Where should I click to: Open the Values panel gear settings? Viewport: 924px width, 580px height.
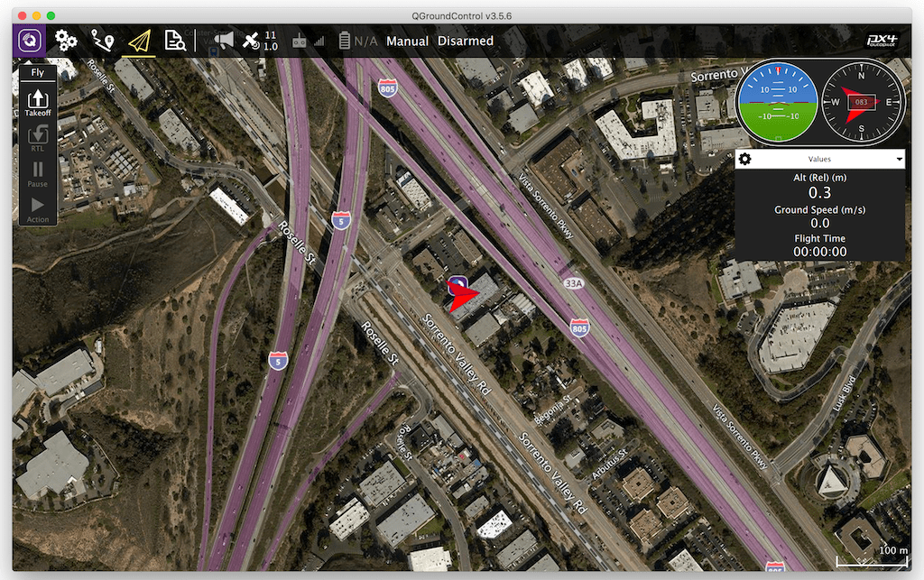(x=744, y=159)
